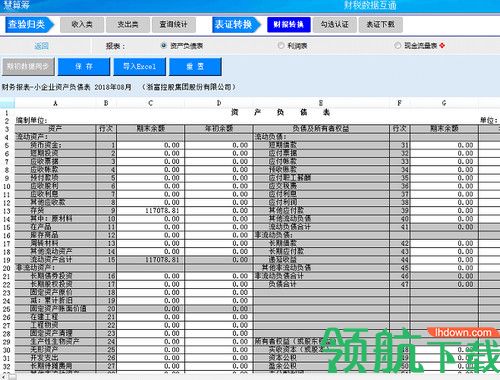Open the 表证下载 tab

pyautogui.click(x=380, y=24)
